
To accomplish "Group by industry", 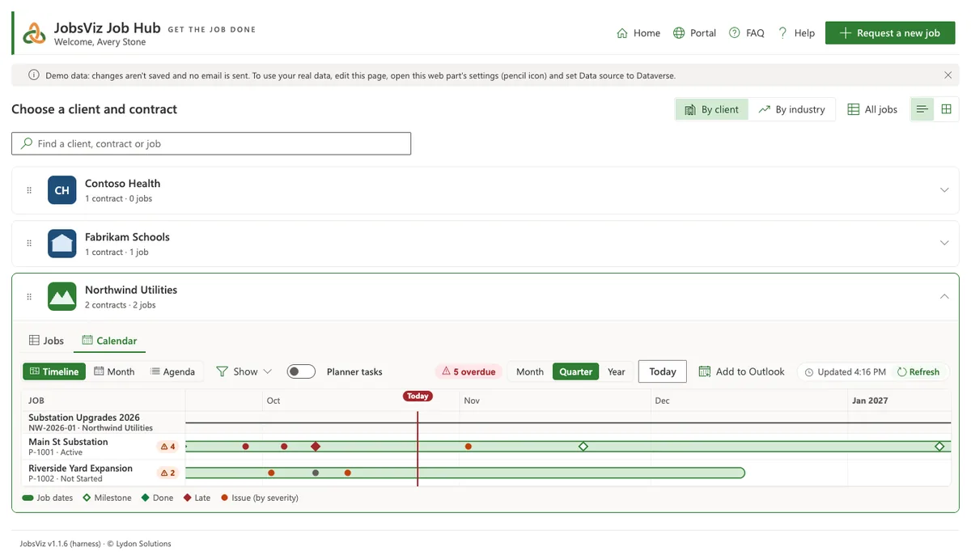I will [791, 109].
